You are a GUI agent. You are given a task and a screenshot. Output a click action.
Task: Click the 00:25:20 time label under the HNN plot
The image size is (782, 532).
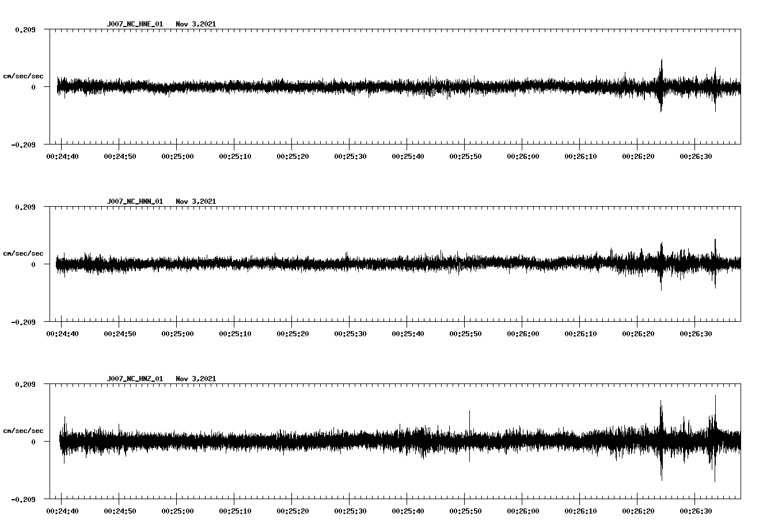click(x=293, y=333)
